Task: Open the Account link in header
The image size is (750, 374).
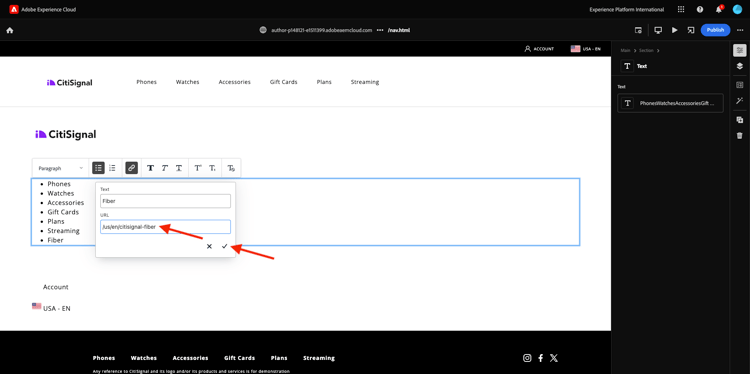Action: [x=539, y=49]
